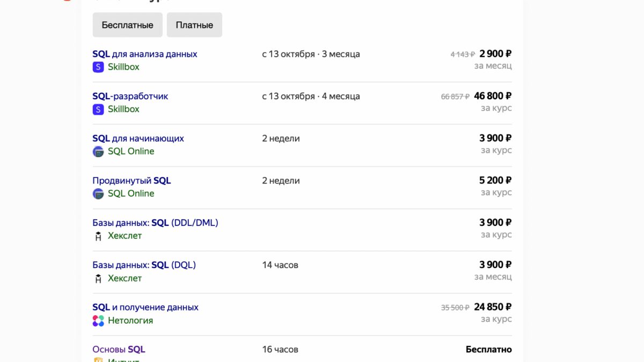Click Хекслет icon under the DQL course
This screenshot has width=644, height=362.
(98, 278)
